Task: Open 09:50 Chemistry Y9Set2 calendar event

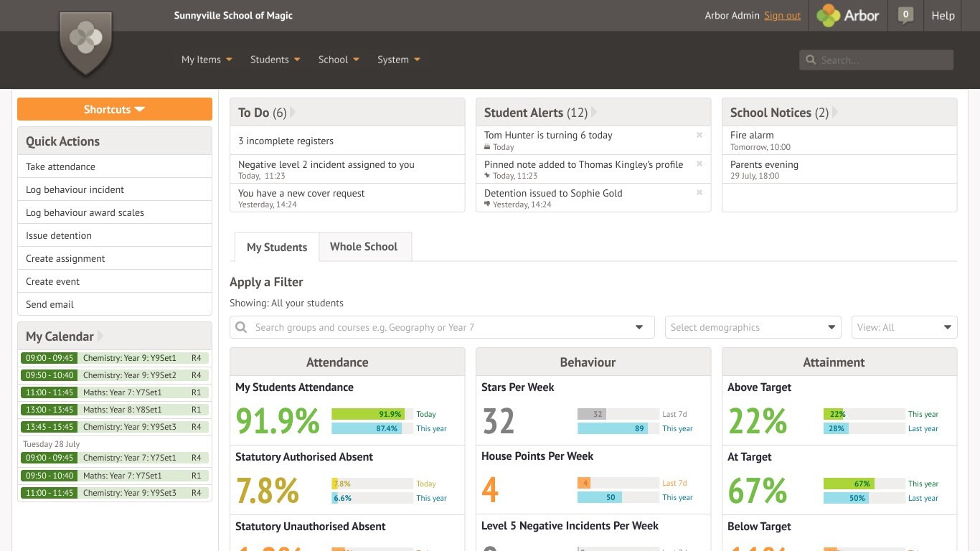Action: 115,375
